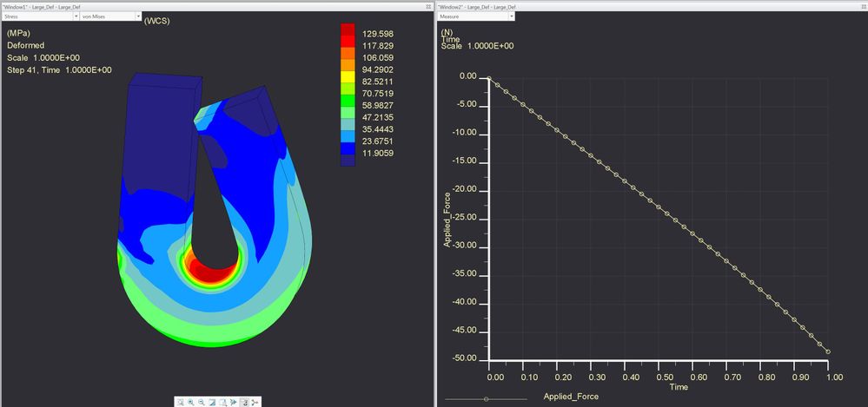Click the Deformed label in Window1

25,45
